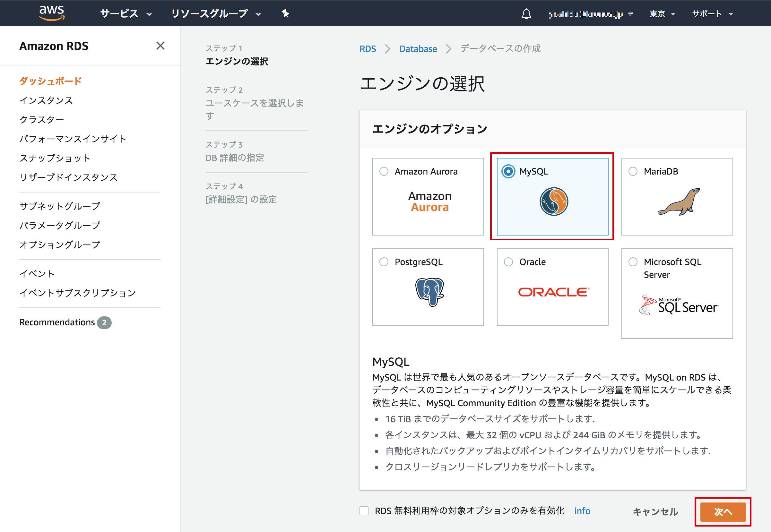Open インスタンス in the sidebar
Image resolution: width=771 pixels, height=532 pixels.
tap(46, 100)
